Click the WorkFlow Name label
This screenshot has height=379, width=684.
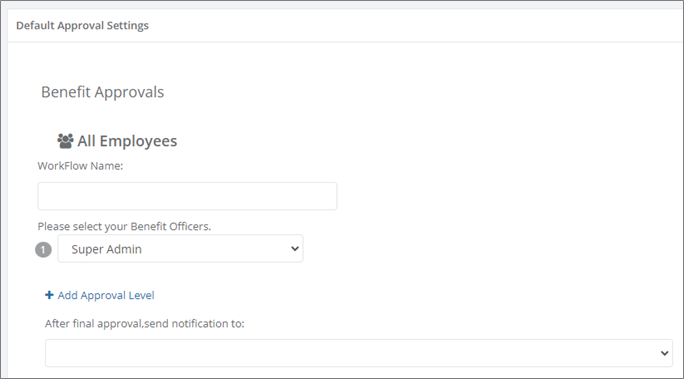click(x=80, y=166)
